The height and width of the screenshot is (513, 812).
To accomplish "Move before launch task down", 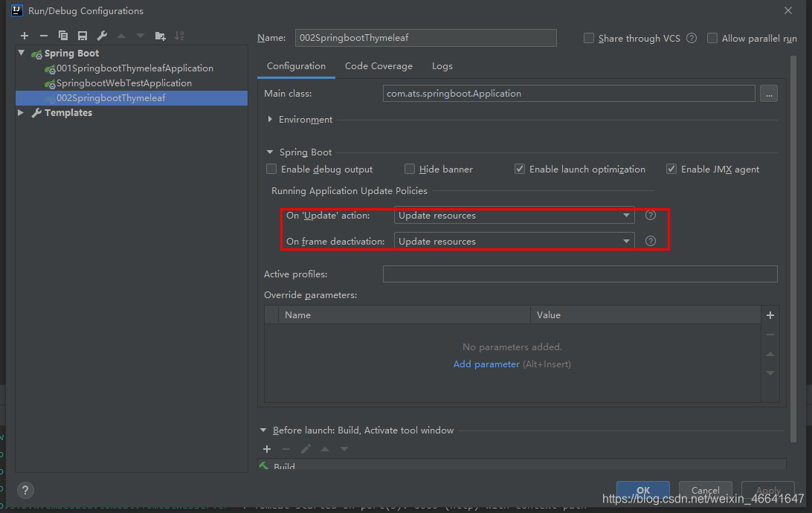I will click(344, 449).
